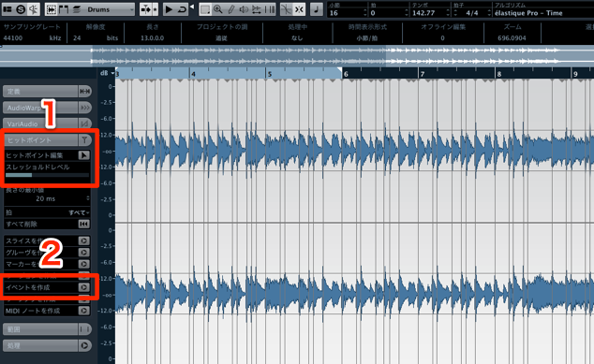Click the length value 13.0.0.0
This screenshot has width=594, height=364.
153,37
